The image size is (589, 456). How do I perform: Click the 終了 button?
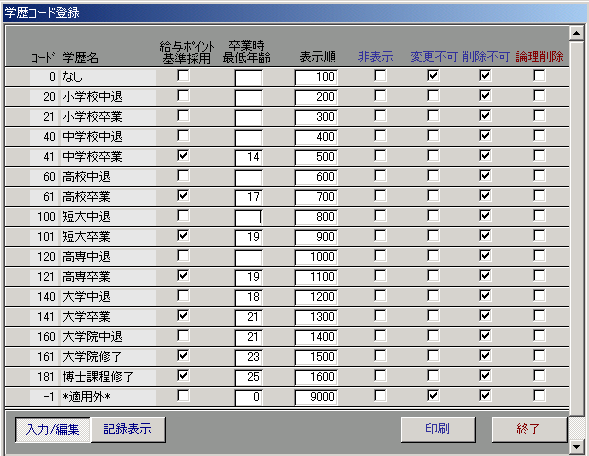(x=529, y=429)
